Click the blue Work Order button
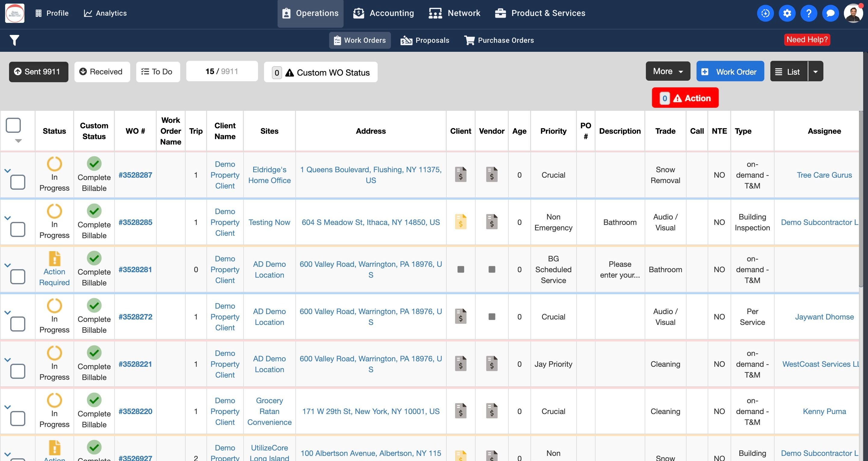This screenshot has width=868, height=461. pos(730,72)
